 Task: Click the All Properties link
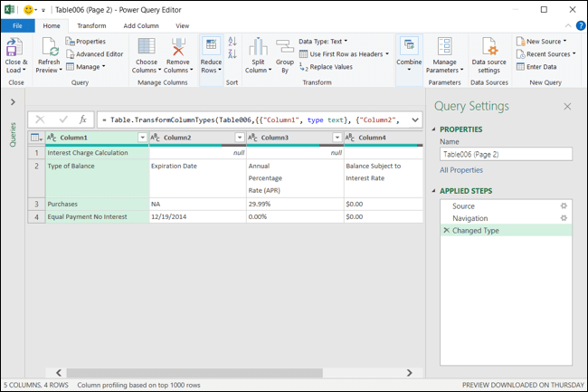tap(460, 170)
